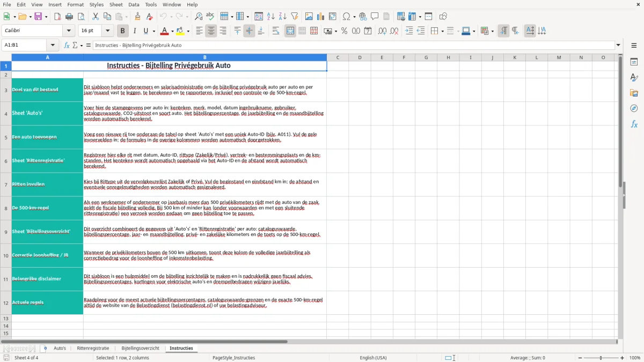Toggle Align Right

pyautogui.click(x=223, y=31)
